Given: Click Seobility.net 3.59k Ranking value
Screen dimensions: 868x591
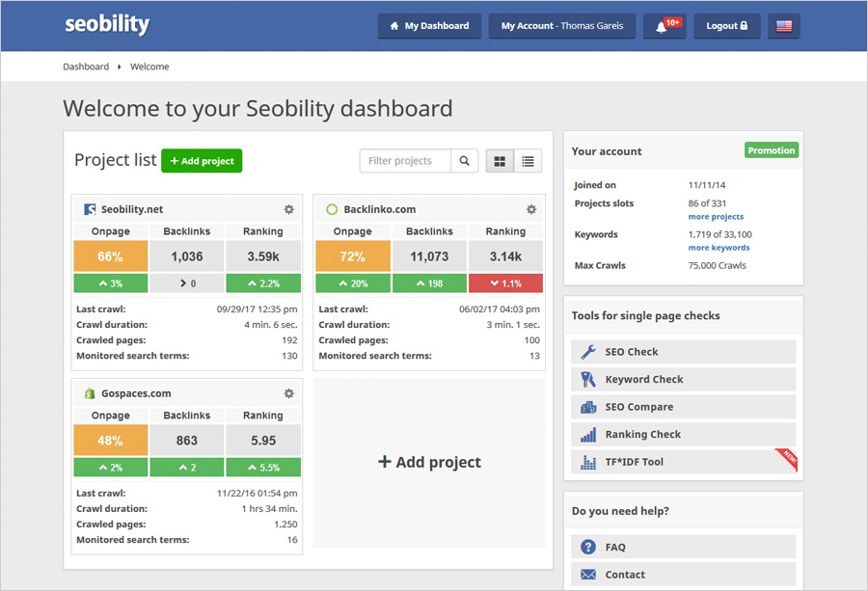Looking at the screenshot, I should point(263,256).
